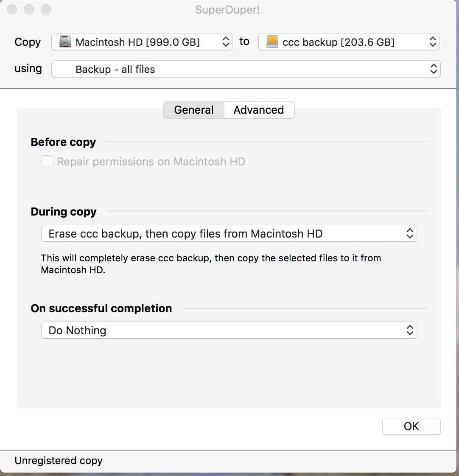Click the Before copy section heading
Viewport: 459px width, 476px height.
click(63, 142)
